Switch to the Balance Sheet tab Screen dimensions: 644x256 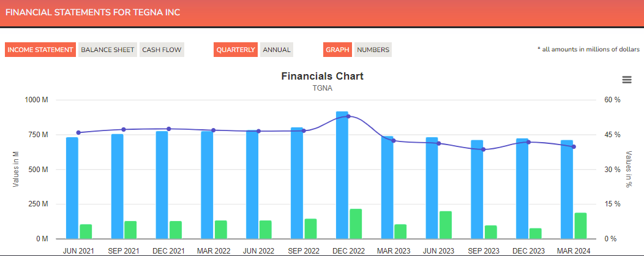click(108, 50)
